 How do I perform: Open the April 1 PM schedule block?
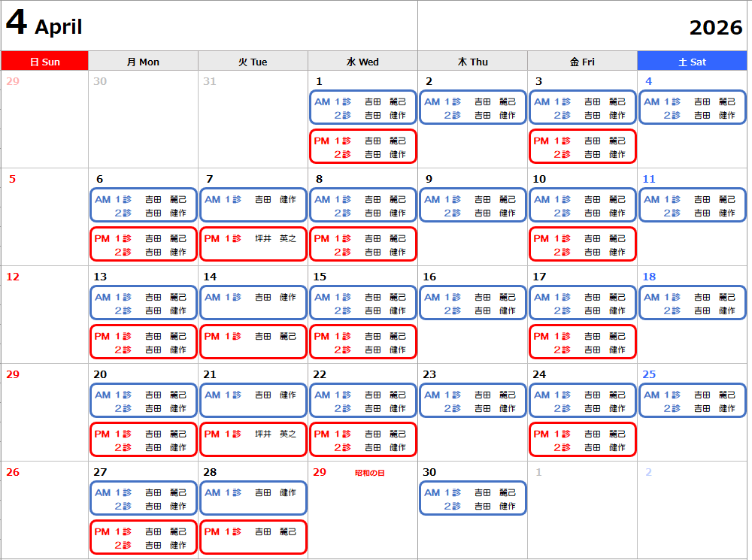[x=362, y=147]
